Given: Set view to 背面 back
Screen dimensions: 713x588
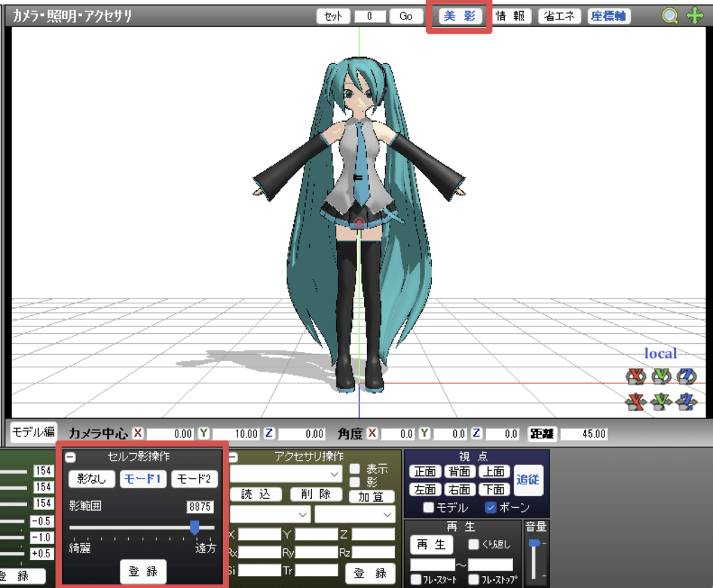Looking at the screenshot, I should coord(460,472).
